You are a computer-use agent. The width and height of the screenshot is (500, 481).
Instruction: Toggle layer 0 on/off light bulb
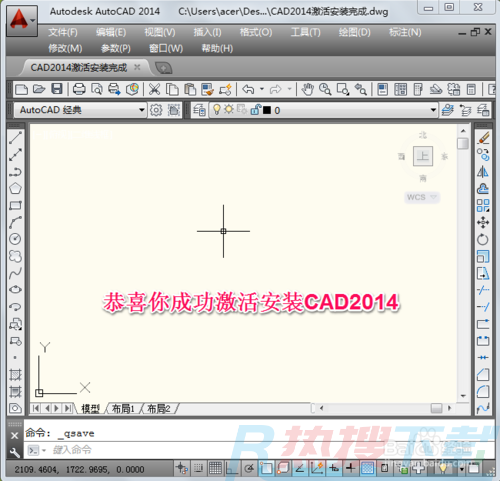pos(217,109)
